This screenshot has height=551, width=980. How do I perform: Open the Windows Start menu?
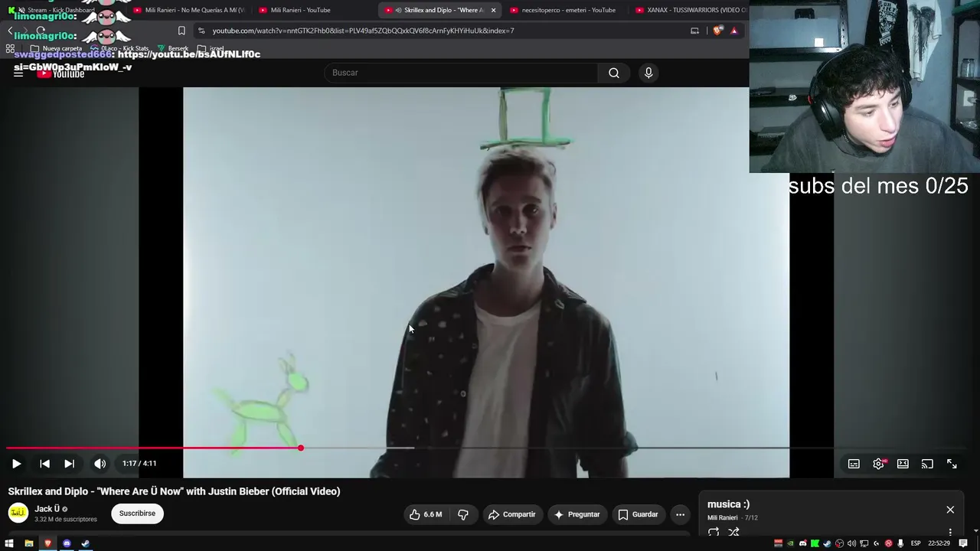point(9,543)
